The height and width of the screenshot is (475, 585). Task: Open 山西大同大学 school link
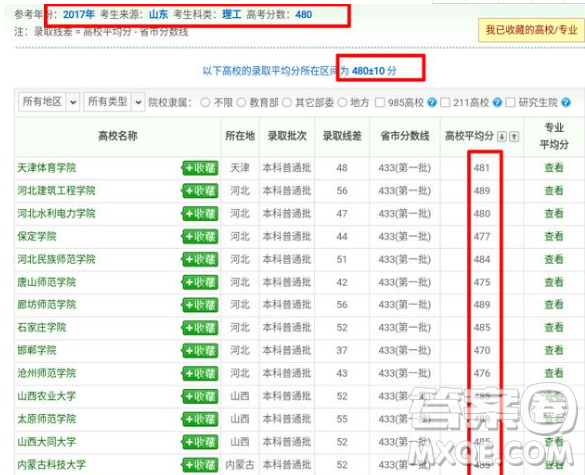[x=47, y=442]
